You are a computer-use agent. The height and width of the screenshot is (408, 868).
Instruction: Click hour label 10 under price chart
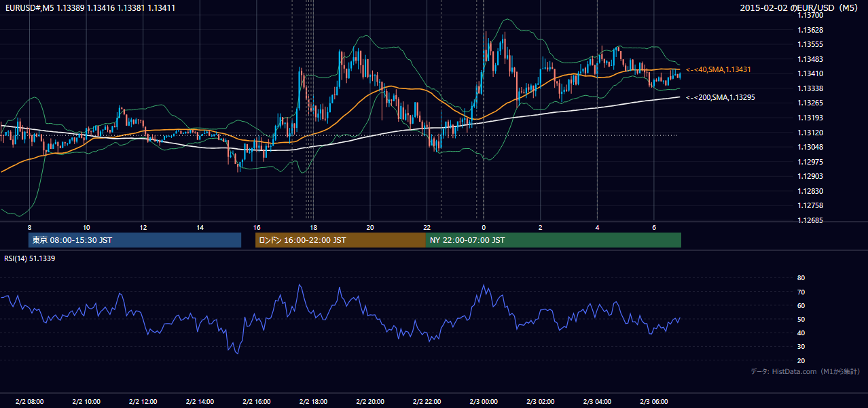pyautogui.click(x=86, y=227)
